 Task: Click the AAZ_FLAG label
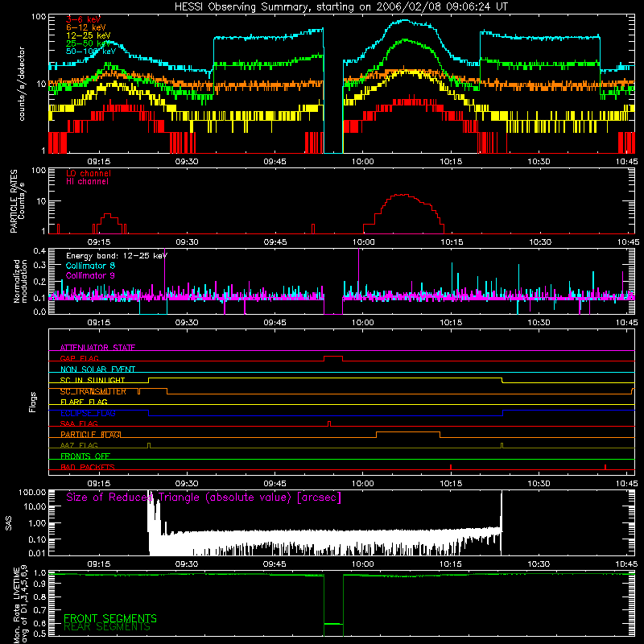tap(79, 445)
